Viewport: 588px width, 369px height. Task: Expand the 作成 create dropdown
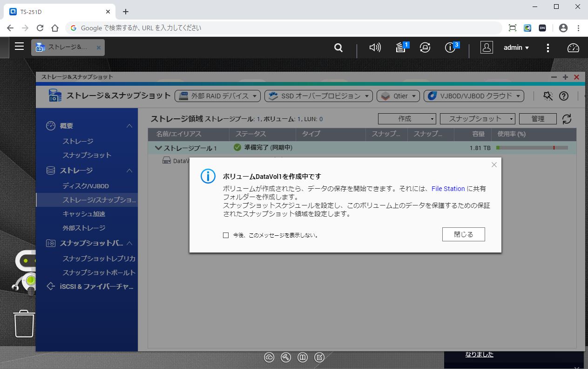(x=407, y=119)
